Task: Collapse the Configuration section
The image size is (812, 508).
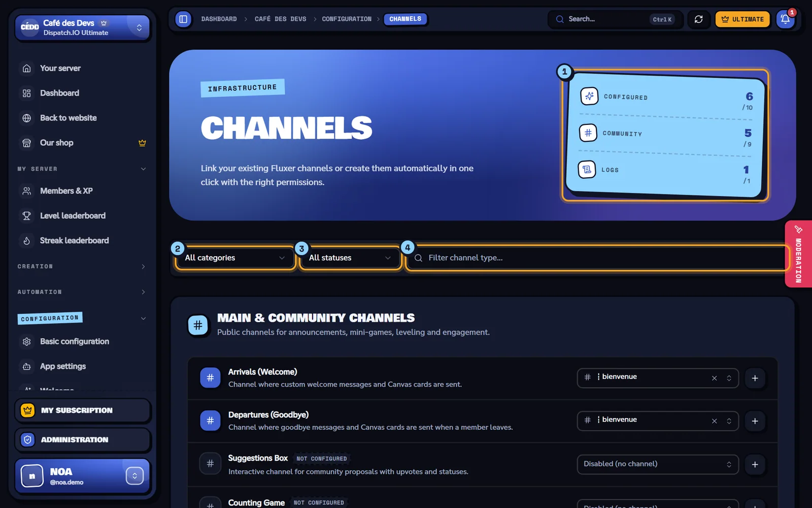Action: point(81,319)
